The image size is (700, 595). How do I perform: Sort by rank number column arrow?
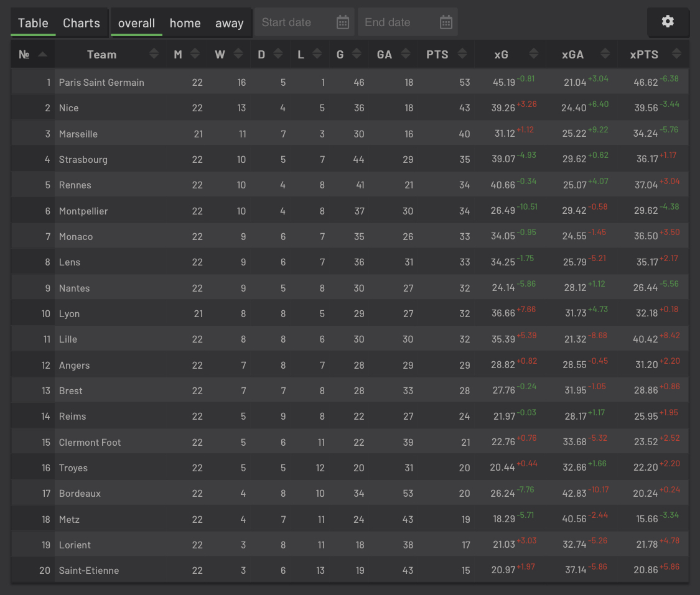[x=42, y=55]
